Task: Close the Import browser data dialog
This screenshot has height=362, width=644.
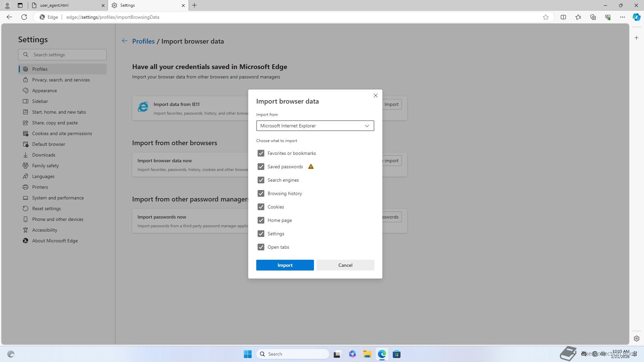Action: pyautogui.click(x=375, y=96)
